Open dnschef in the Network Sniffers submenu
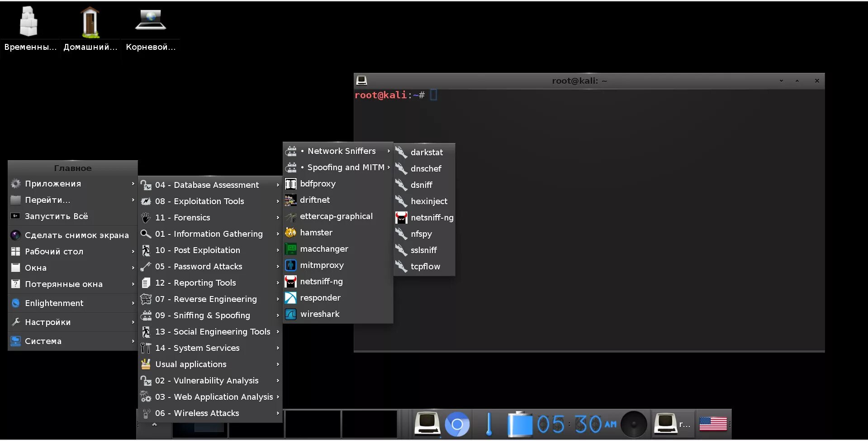This screenshot has height=441, width=868. (424, 169)
